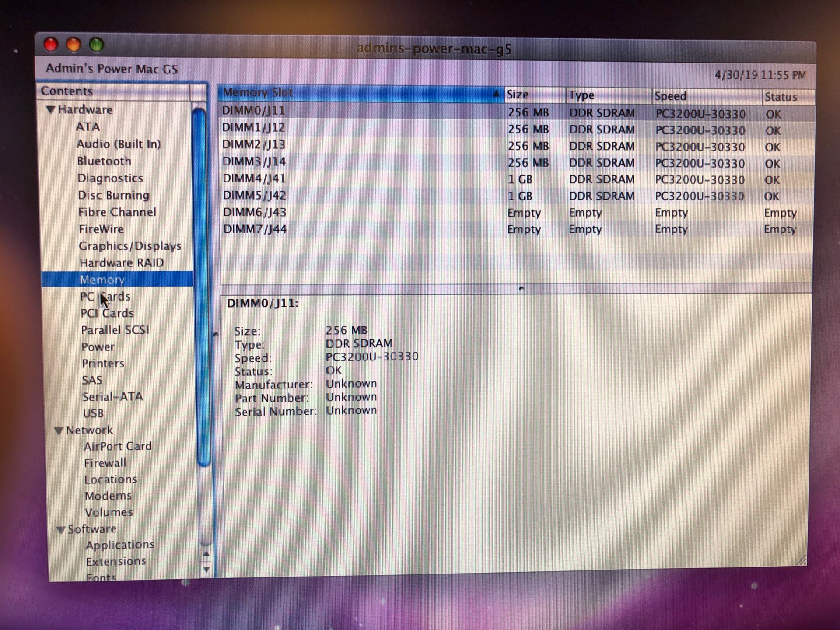
Task: Open Volumes under Network
Action: pyautogui.click(x=109, y=512)
